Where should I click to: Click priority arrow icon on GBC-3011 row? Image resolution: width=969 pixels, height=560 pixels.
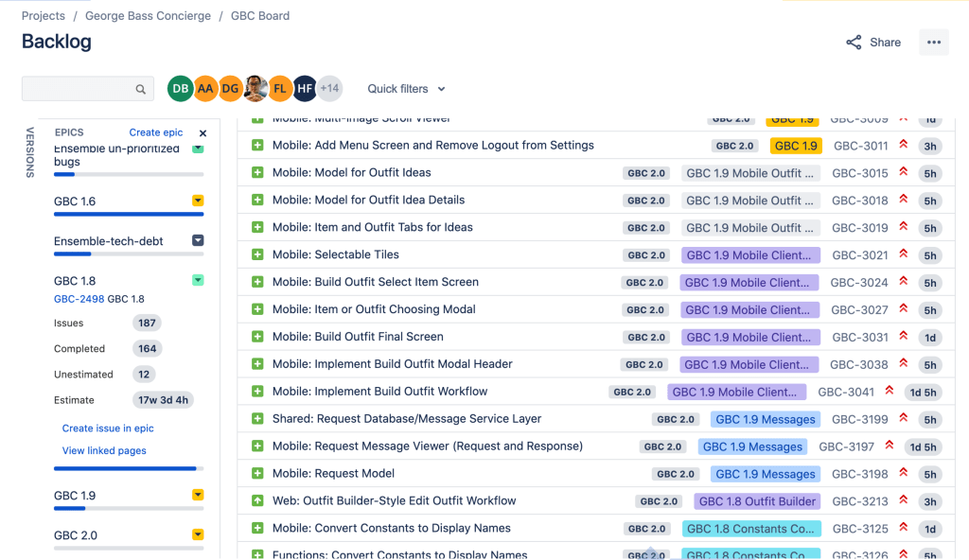904,146
